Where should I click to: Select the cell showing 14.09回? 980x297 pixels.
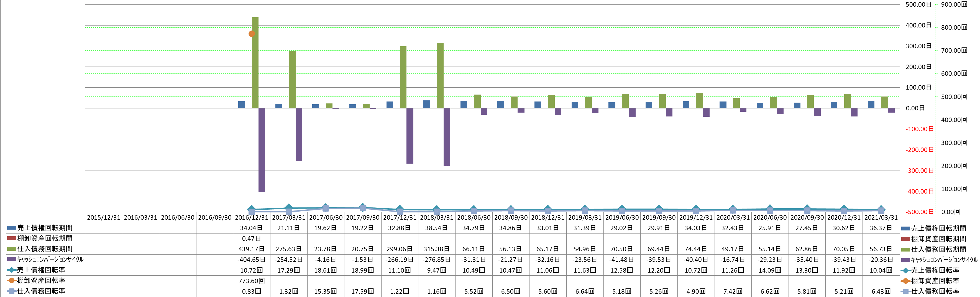click(x=770, y=270)
